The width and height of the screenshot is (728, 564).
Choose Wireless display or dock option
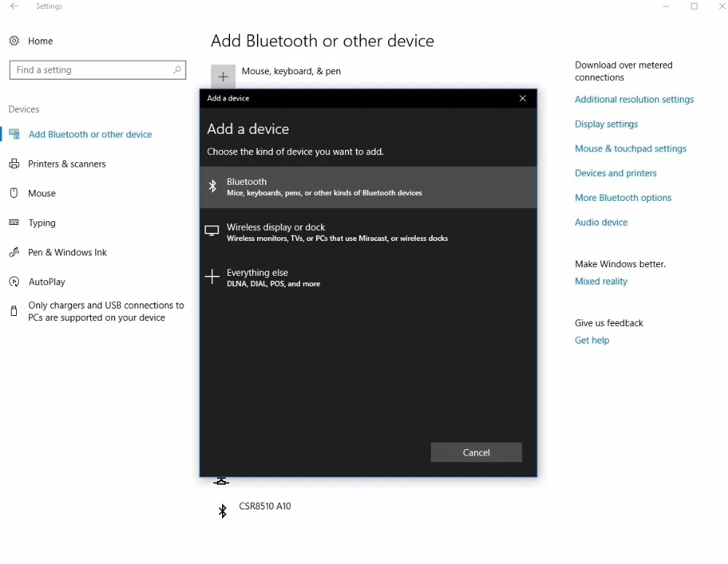(x=368, y=233)
